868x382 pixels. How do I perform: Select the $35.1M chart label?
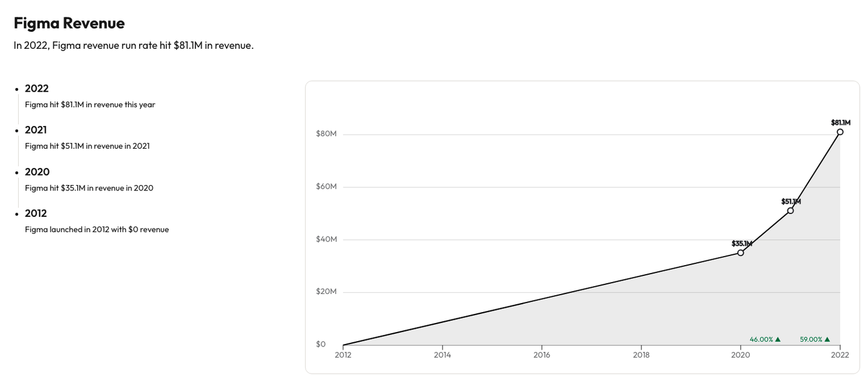pyautogui.click(x=741, y=243)
